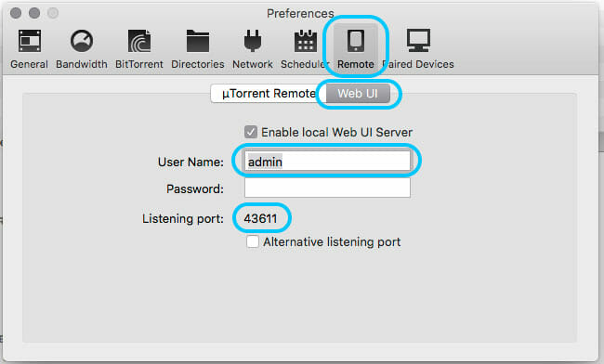Switch to the Web UI tab
Viewport: 604px width, 364px height.
(x=358, y=94)
